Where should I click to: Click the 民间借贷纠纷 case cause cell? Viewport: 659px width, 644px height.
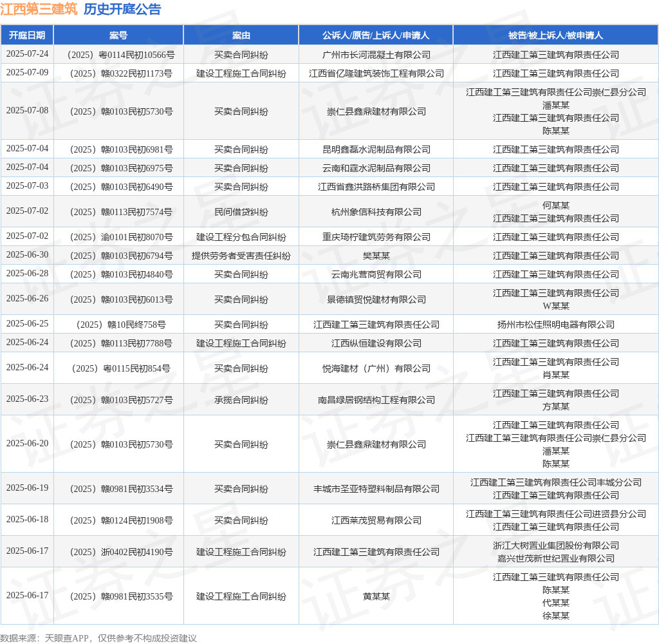241,212
